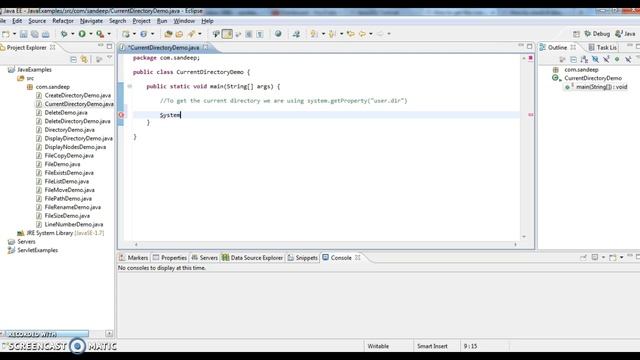Click the error marker on System line
Image resolution: width=640 pixels, height=360 pixels.
[121, 115]
